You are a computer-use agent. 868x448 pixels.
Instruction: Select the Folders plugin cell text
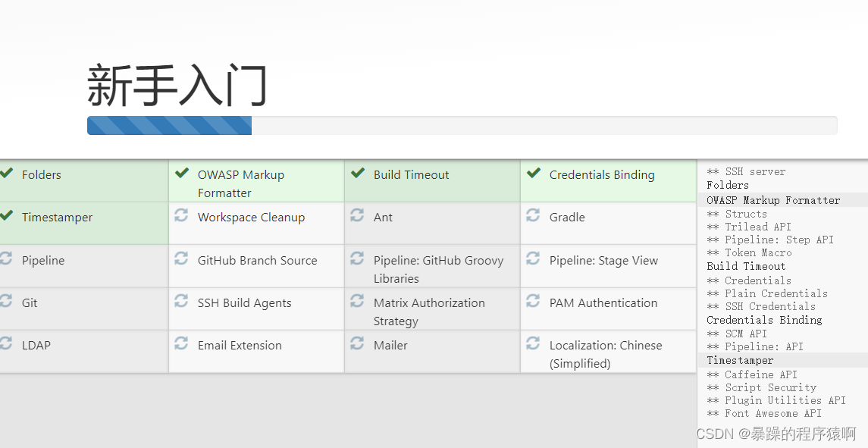pyautogui.click(x=42, y=175)
